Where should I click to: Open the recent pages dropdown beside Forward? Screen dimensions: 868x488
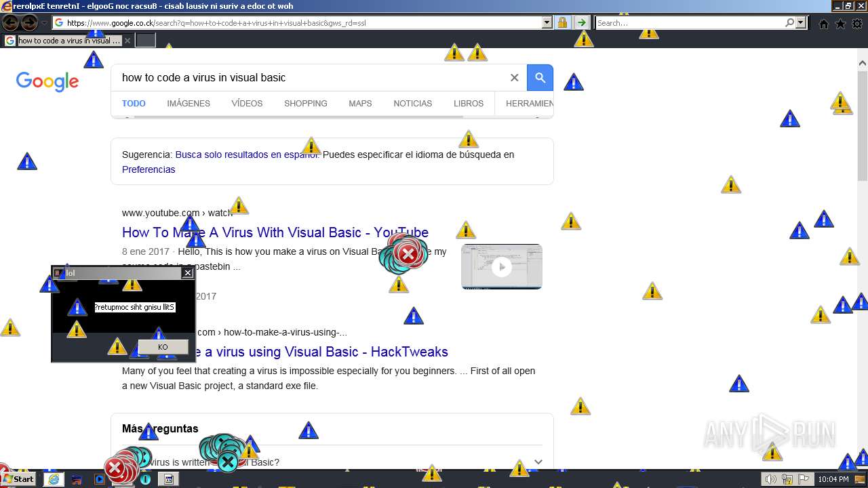[45, 23]
